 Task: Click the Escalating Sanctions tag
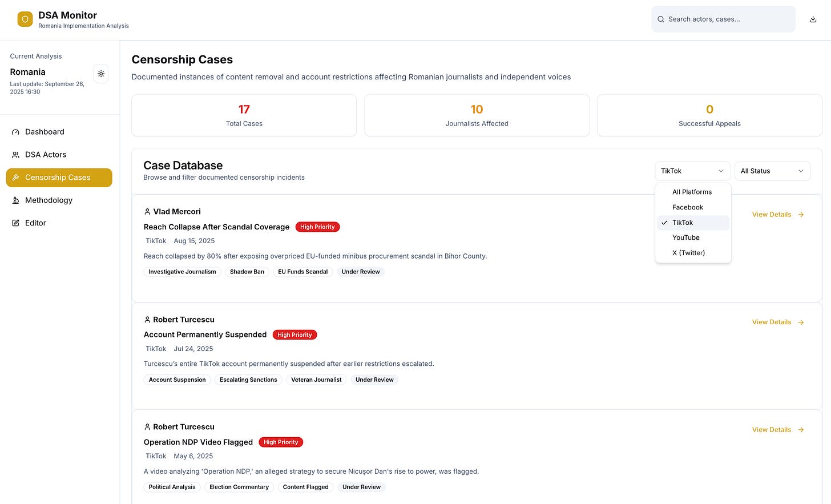[248, 380]
